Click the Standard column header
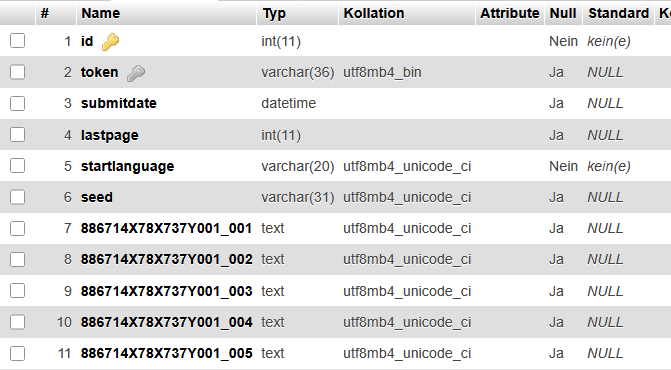 pos(618,13)
